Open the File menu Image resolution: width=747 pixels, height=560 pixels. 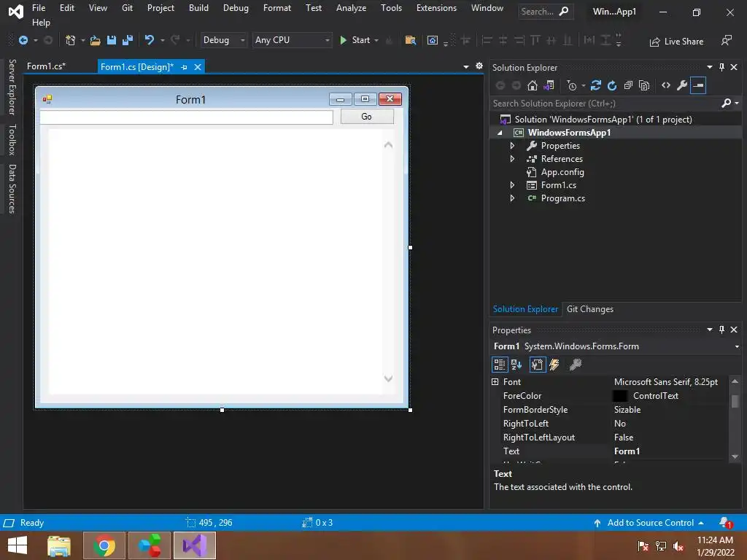point(39,8)
